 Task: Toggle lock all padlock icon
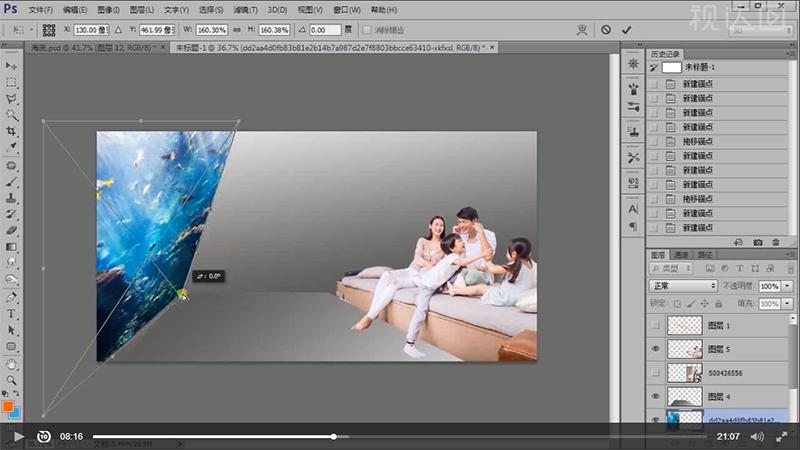coord(718,304)
